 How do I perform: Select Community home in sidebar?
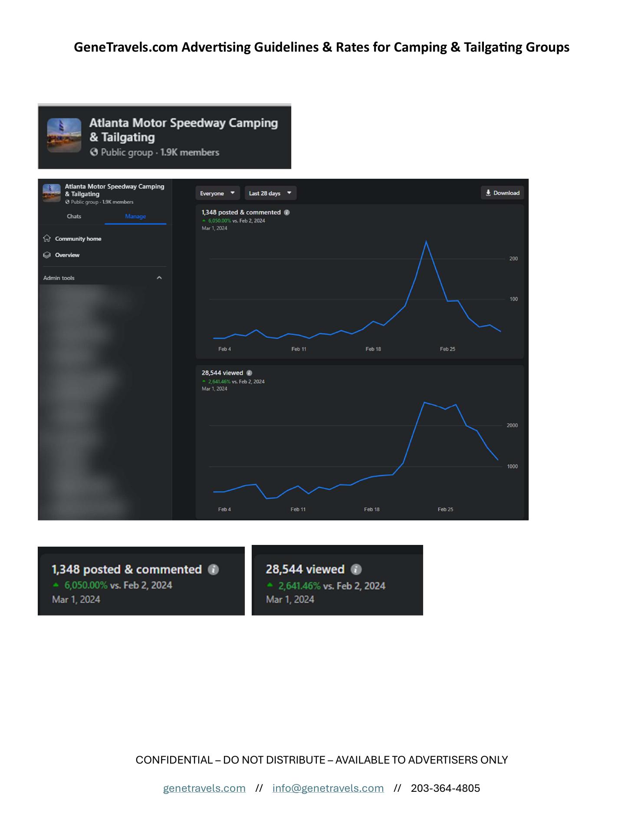pos(78,239)
